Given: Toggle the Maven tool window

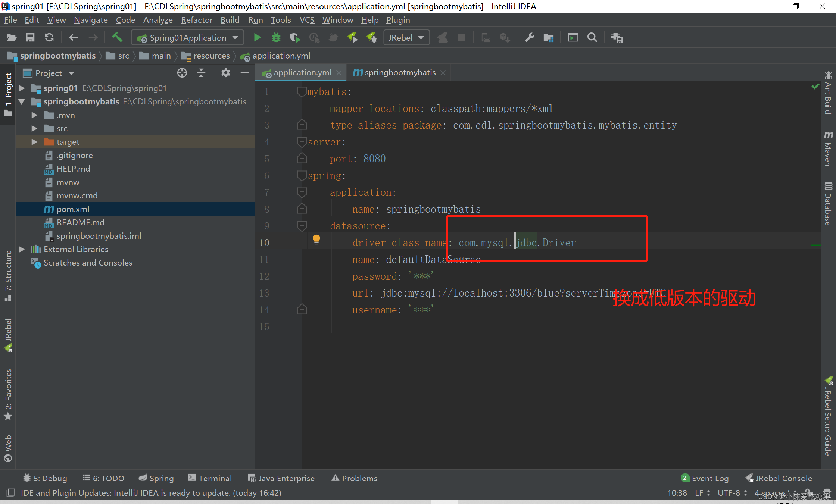Looking at the screenshot, I should [x=829, y=148].
